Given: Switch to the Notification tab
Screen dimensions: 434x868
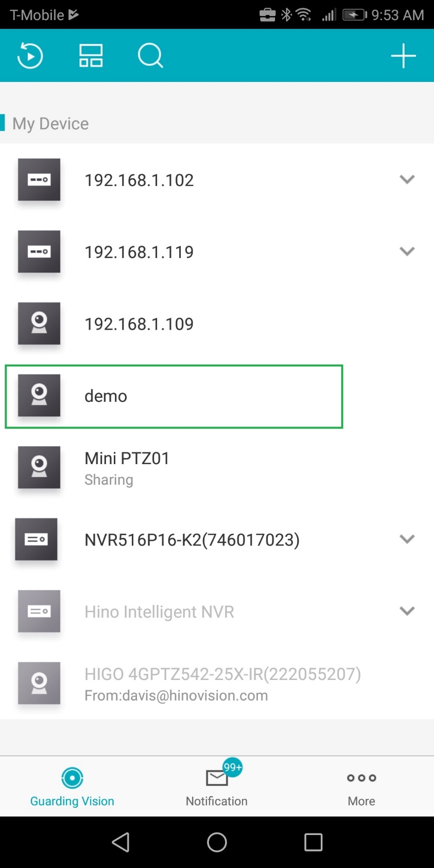Looking at the screenshot, I should click(x=217, y=786).
